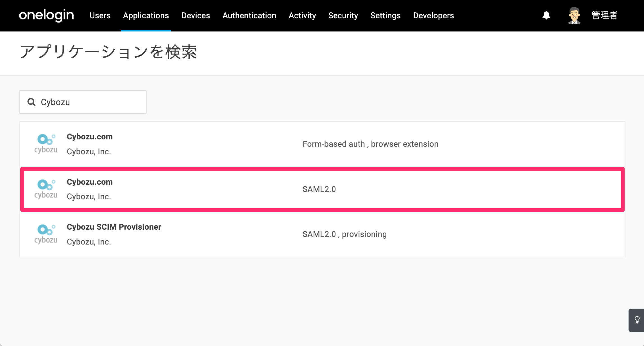Click 'Cybozu, Inc.' under Cybozu SCIM Provisioner
Image resolution: width=644 pixels, height=346 pixels.
tap(89, 242)
